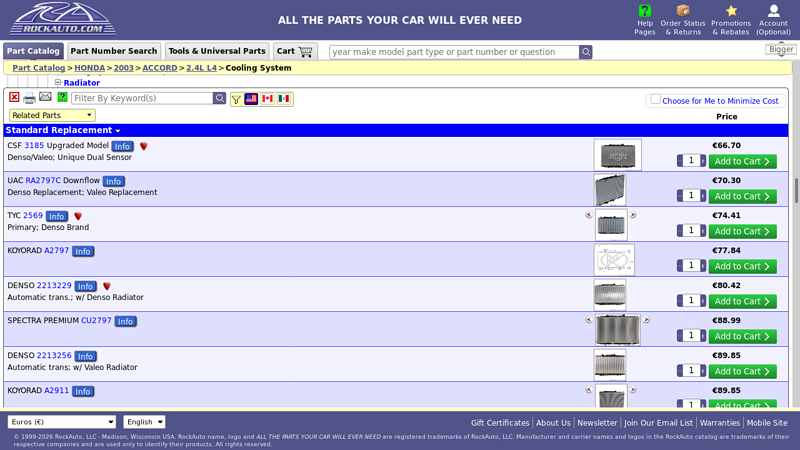Open Info for SPECTRA PREMIUM CU2797
Viewport: 800px width, 450px height.
tap(125, 321)
